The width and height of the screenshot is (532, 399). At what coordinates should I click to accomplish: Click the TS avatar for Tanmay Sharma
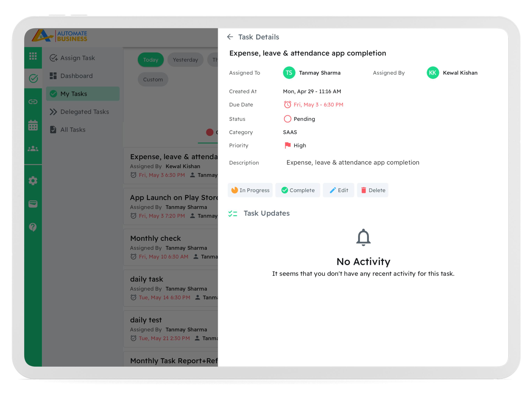coord(289,73)
